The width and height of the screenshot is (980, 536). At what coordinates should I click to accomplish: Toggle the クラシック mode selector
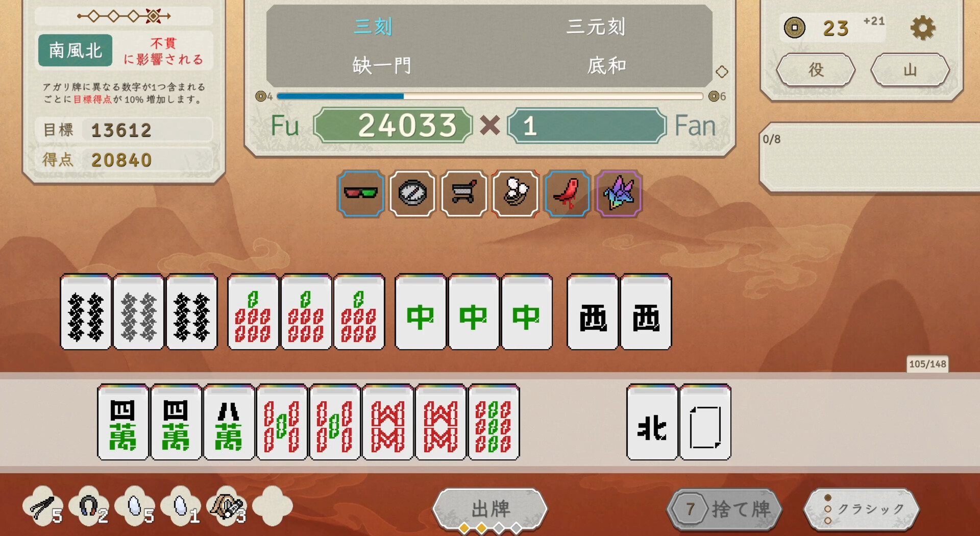(x=862, y=509)
